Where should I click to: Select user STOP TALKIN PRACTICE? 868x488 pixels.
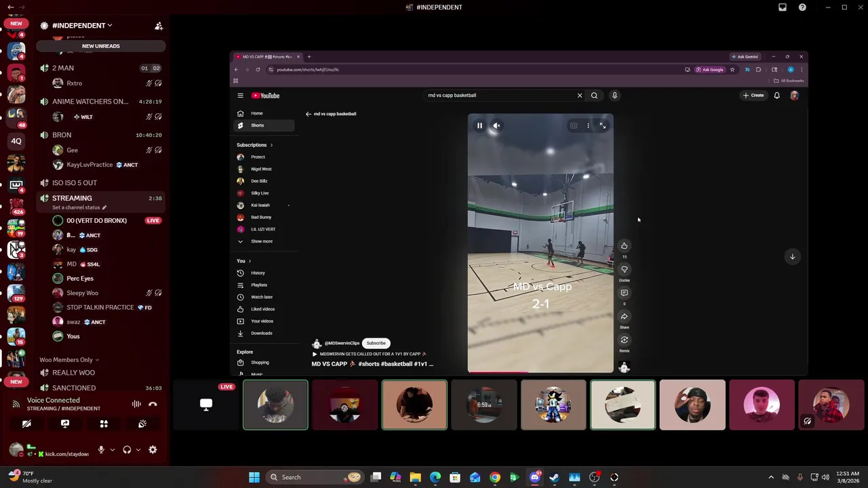coord(100,307)
